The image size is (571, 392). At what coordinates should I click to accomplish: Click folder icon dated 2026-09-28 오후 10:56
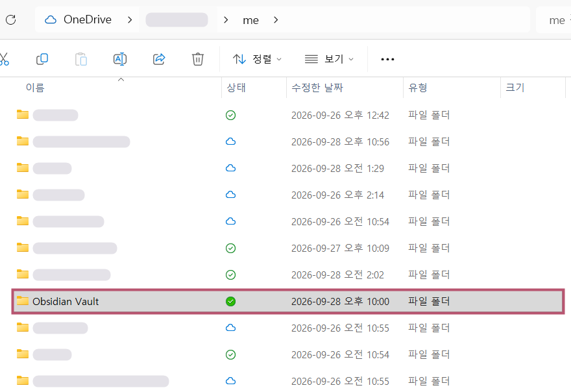[23, 141]
